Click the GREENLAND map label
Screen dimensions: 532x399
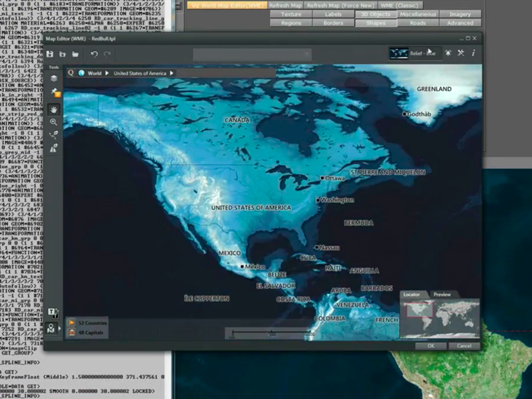(434, 89)
